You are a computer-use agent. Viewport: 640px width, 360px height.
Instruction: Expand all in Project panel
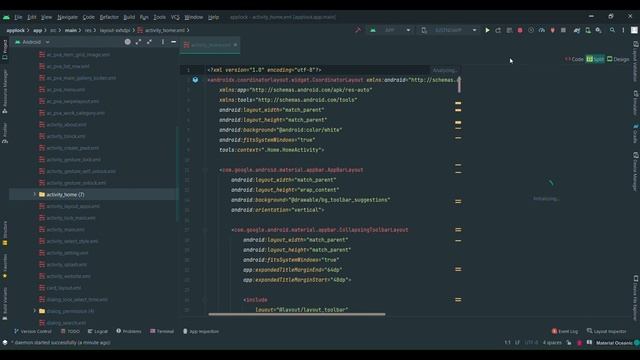click(138, 42)
